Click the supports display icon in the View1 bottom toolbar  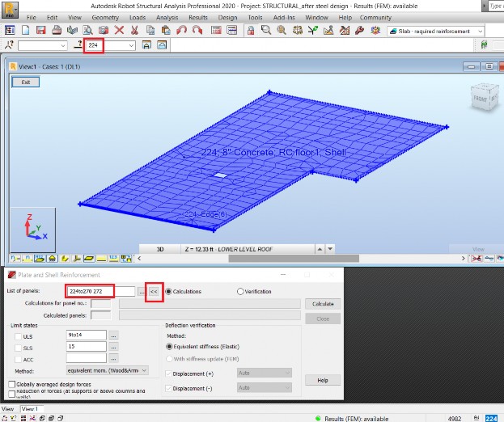52,258
